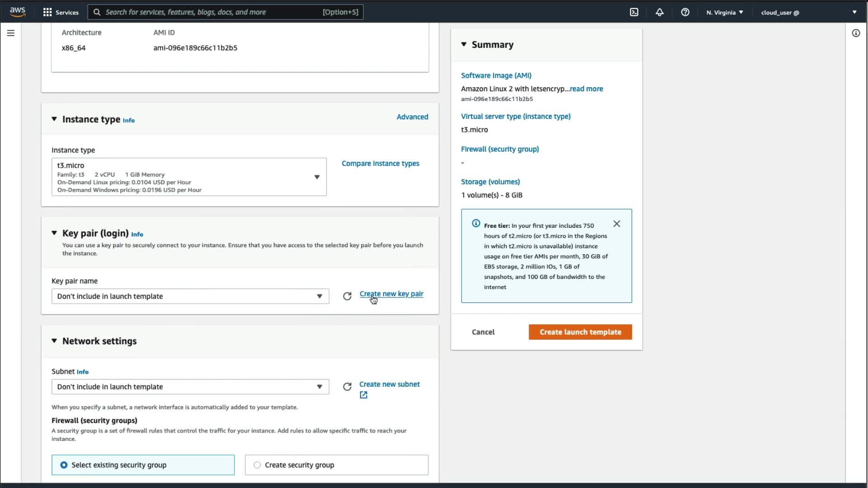Screen dimensions: 868x488
Task: Open the Key pair name dropdown
Action: 190,296
